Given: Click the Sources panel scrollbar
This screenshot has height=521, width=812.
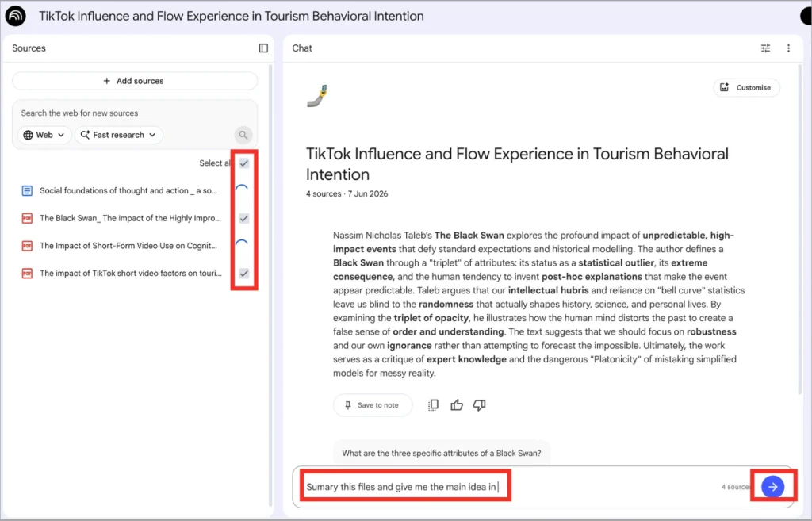Looking at the screenshot, I should [270, 285].
